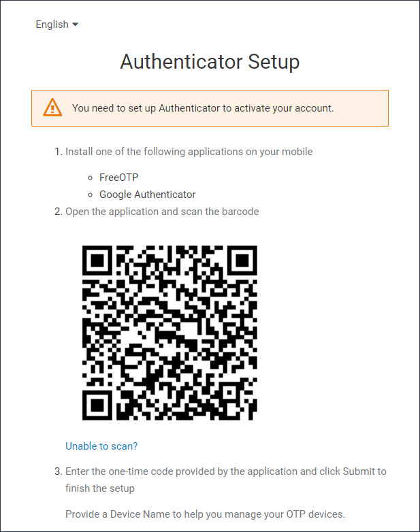
Task: Click the small QR alignment square
Action: click(230, 393)
